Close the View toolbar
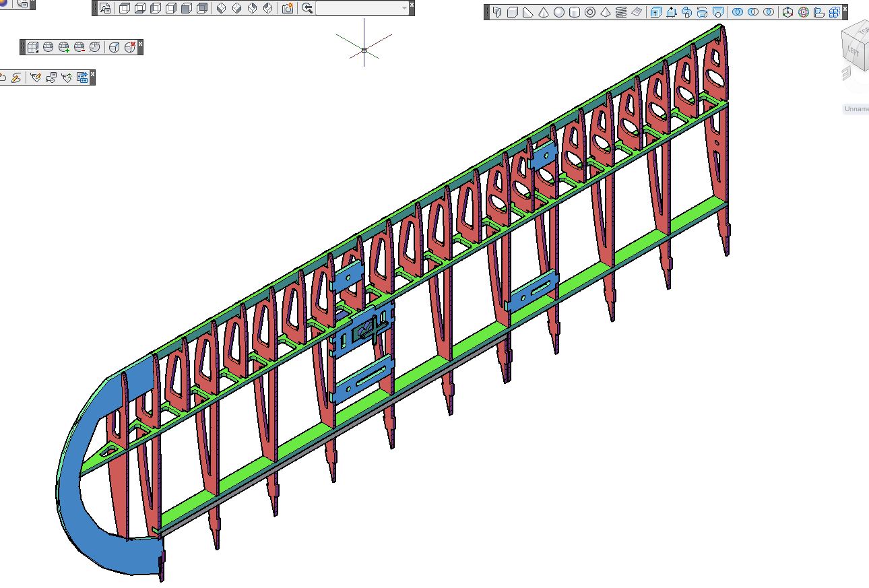This screenshot has width=869, height=588. point(412,5)
